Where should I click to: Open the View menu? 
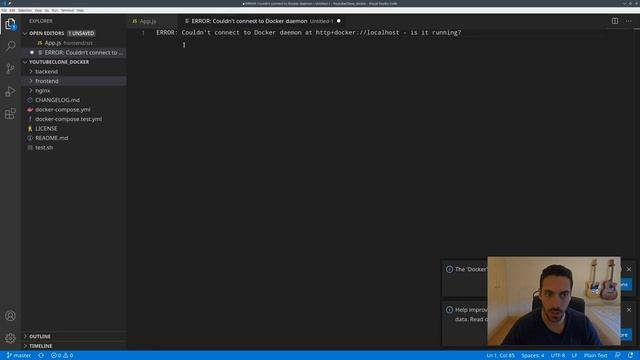click(38, 10)
